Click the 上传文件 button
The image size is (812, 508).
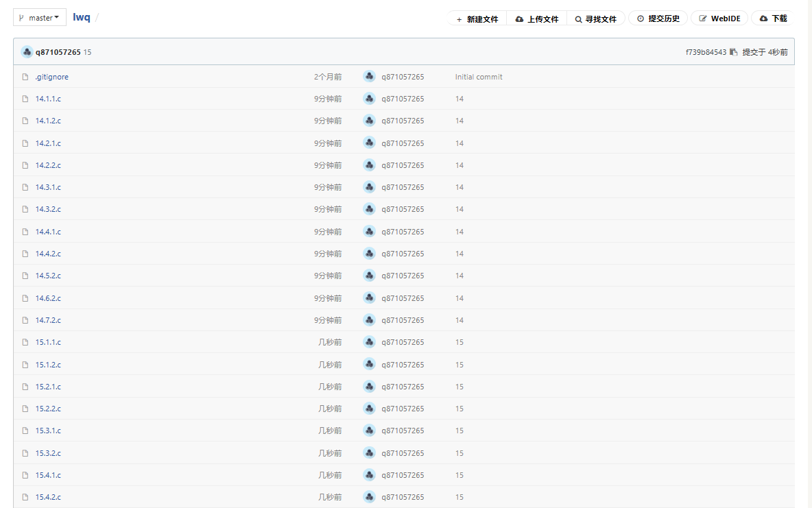536,19
